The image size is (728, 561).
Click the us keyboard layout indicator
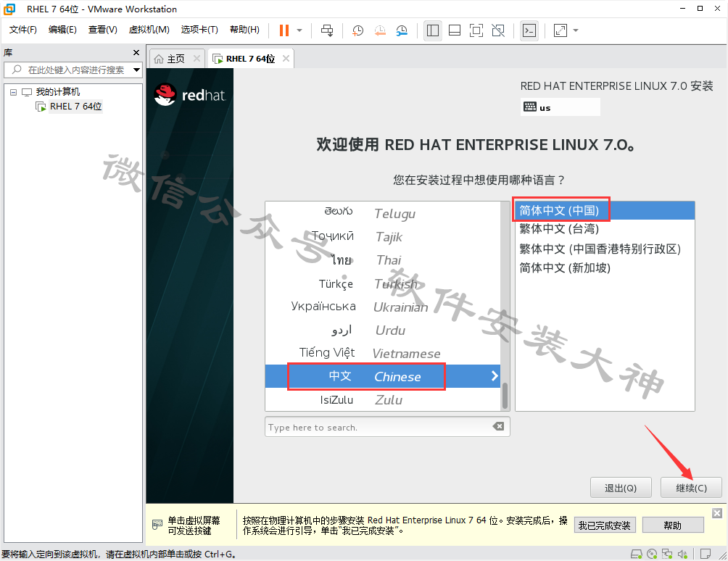pyautogui.click(x=560, y=107)
